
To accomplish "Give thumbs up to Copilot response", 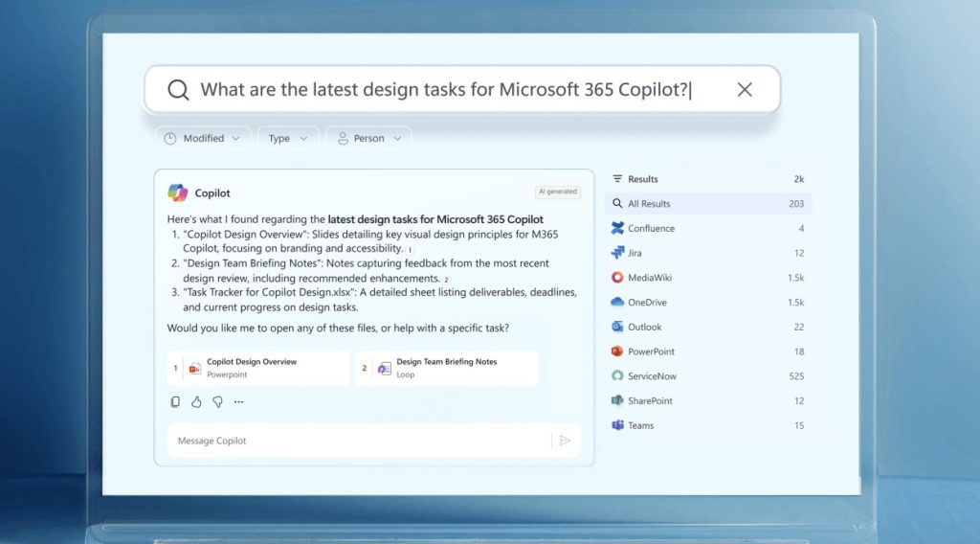I will click(196, 402).
